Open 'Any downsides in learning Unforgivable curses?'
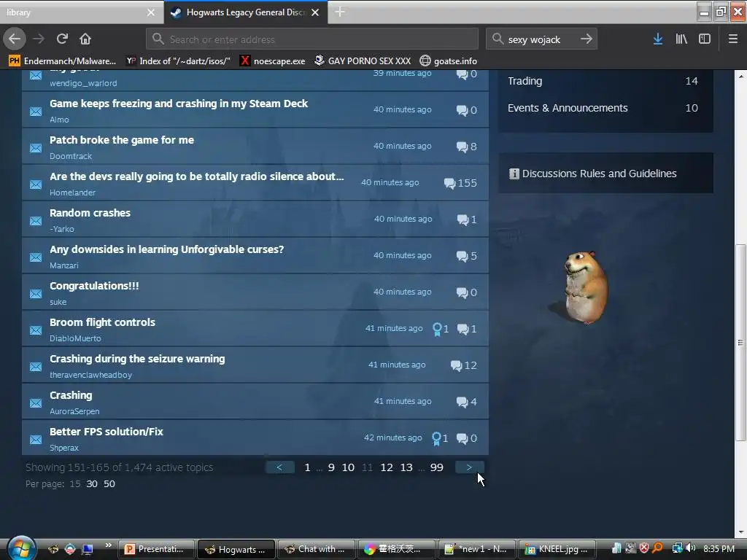This screenshot has width=747, height=560. coord(167,249)
